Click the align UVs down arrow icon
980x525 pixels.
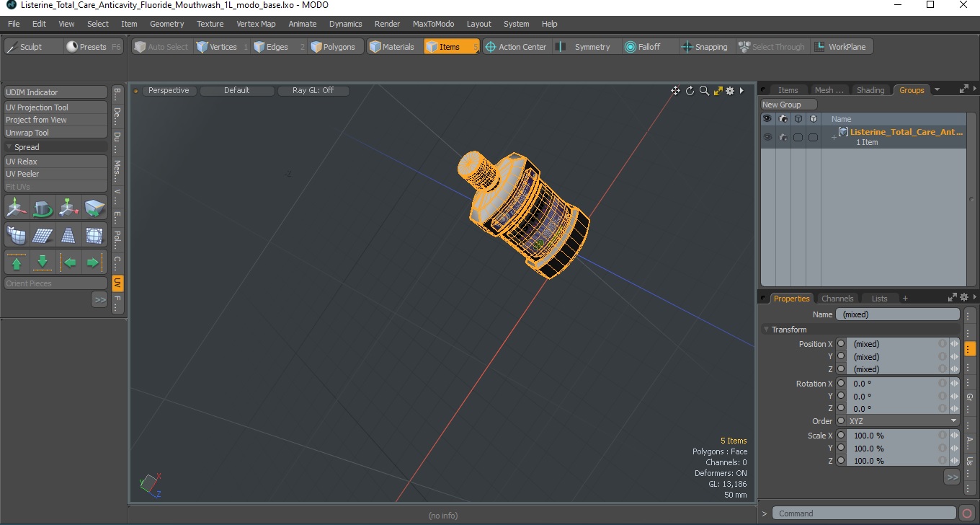pyautogui.click(x=43, y=262)
